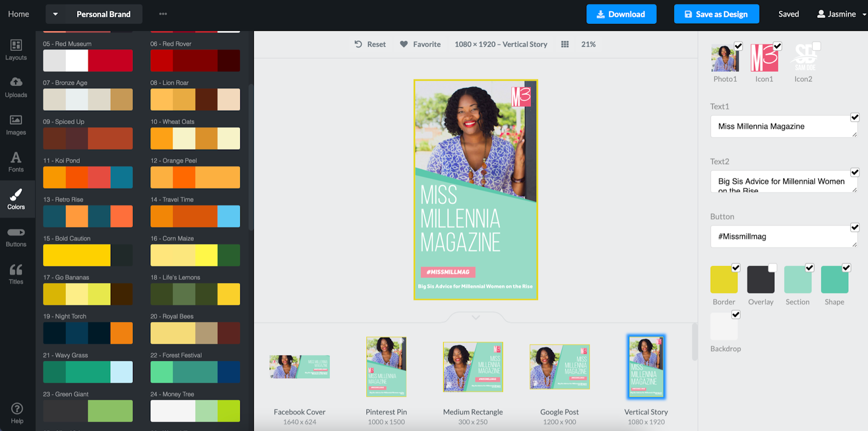Image resolution: width=868 pixels, height=431 pixels.
Task: Open the Fonts panel icon
Action: pos(16,157)
